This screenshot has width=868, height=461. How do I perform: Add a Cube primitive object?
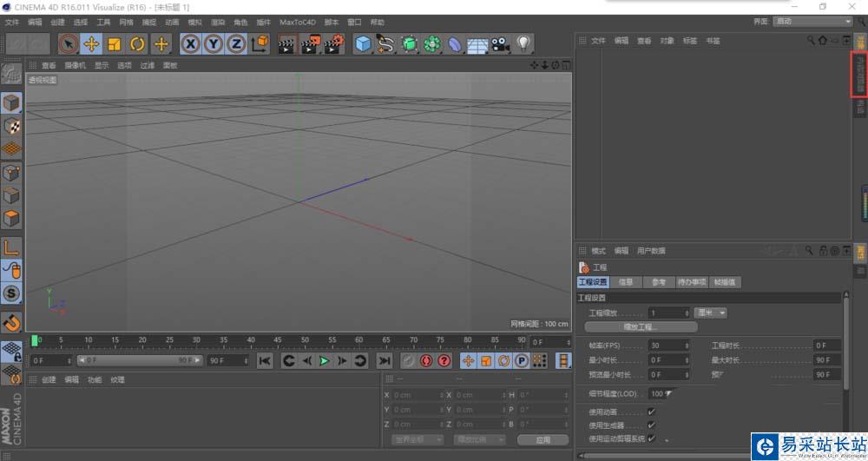point(363,43)
